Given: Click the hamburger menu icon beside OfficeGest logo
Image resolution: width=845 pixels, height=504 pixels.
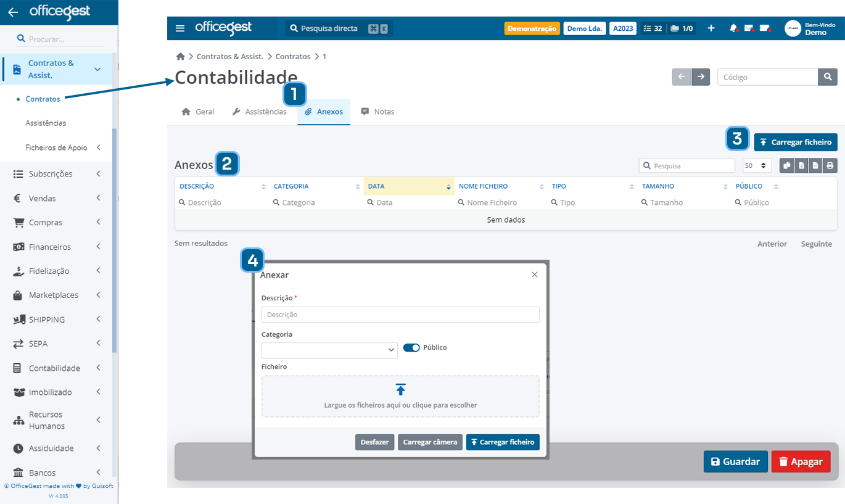Looking at the screenshot, I should click(180, 28).
